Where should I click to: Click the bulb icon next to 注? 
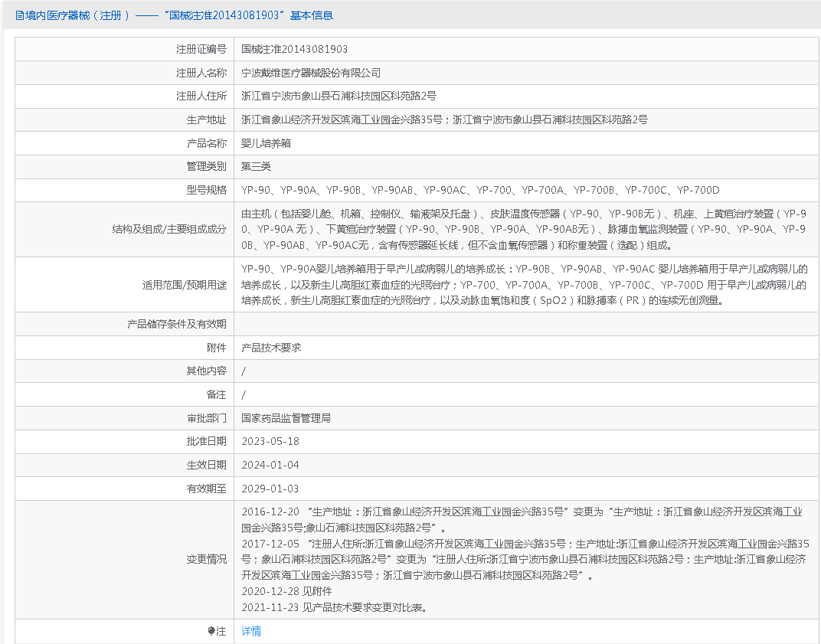tap(212, 632)
